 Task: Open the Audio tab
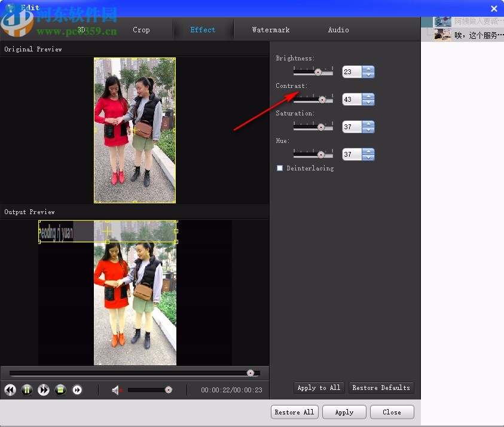pos(338,29)
